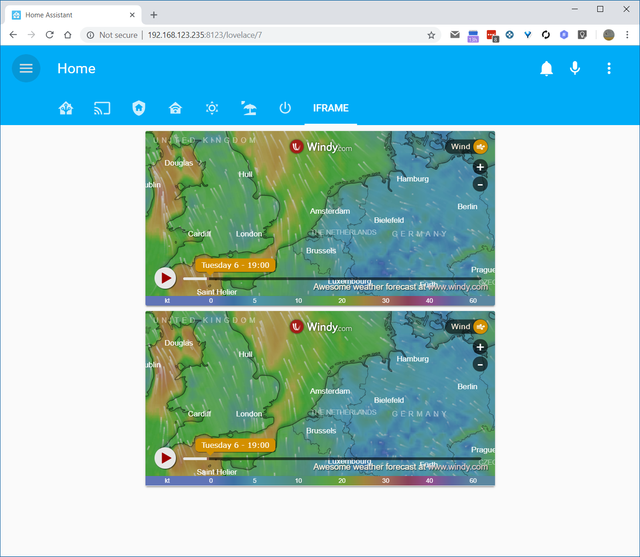
Task: Select the IFRAME tab
Action: click(x=331, y=108)
